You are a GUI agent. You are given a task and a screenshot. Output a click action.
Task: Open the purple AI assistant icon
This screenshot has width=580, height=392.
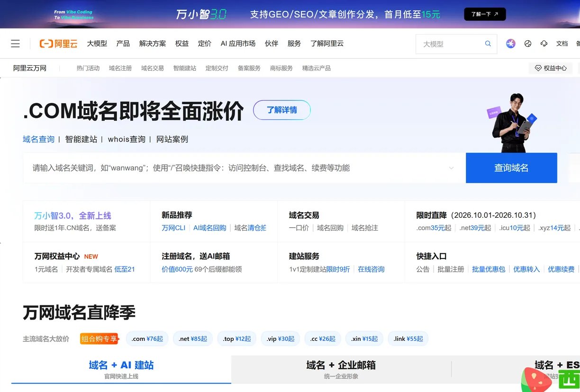coord(510,44)
